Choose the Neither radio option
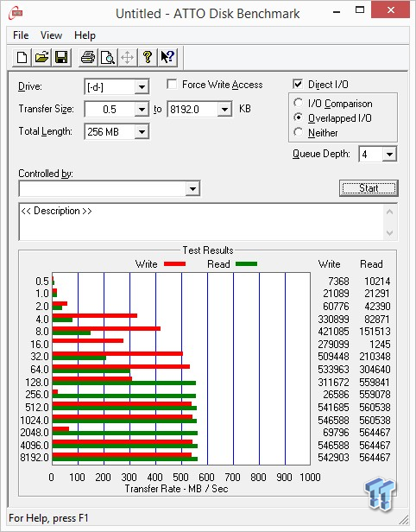Image resolution: width=416 pixels, height=532 pixels. (x=298, y=132)
